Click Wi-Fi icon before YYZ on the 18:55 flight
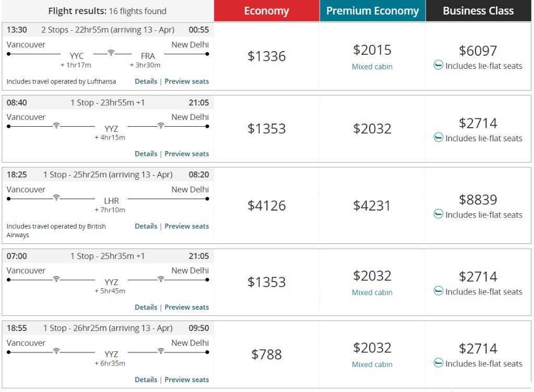534x392 pixels. pyautogui.click(x=56, y=351)
